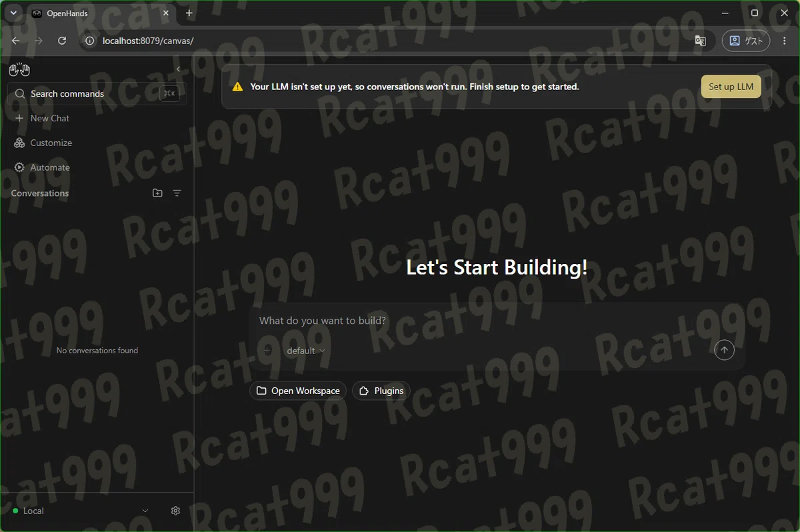Image resolution: width=800 pixels, height=532 pixels.
Task: Focus the Search commands field
Action: click(x=97, y=94)
